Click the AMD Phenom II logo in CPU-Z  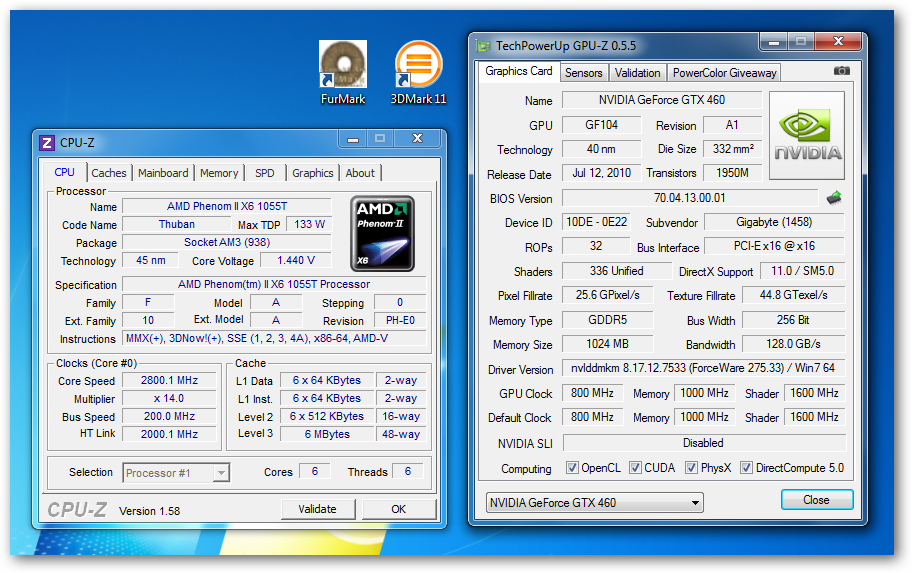point(382,233)
